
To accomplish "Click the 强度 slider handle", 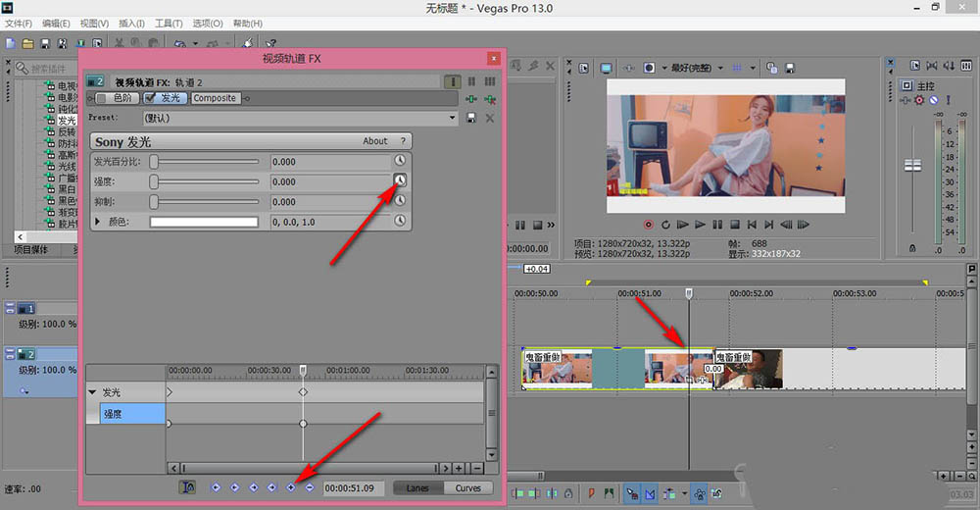I will 154,181.
